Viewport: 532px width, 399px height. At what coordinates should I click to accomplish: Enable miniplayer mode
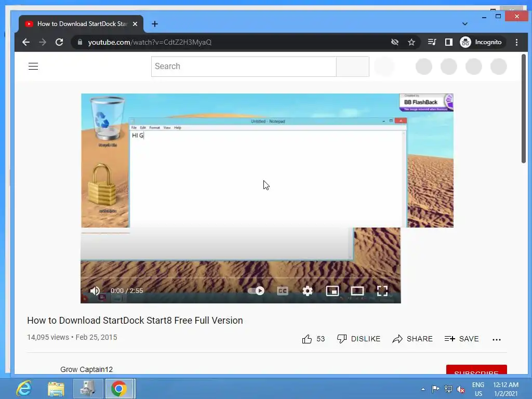[332, 291]
